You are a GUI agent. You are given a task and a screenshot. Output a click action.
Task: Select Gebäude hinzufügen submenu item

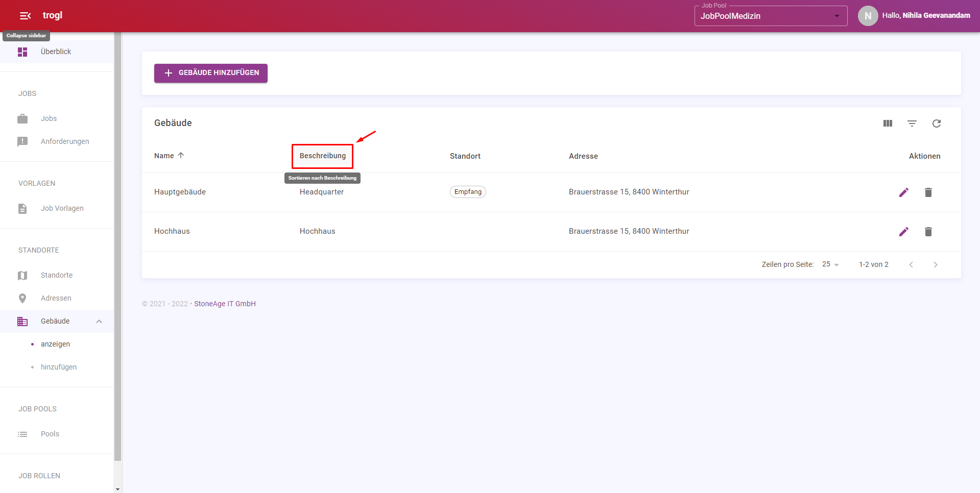pyautogui.click(x=59, y=367)
